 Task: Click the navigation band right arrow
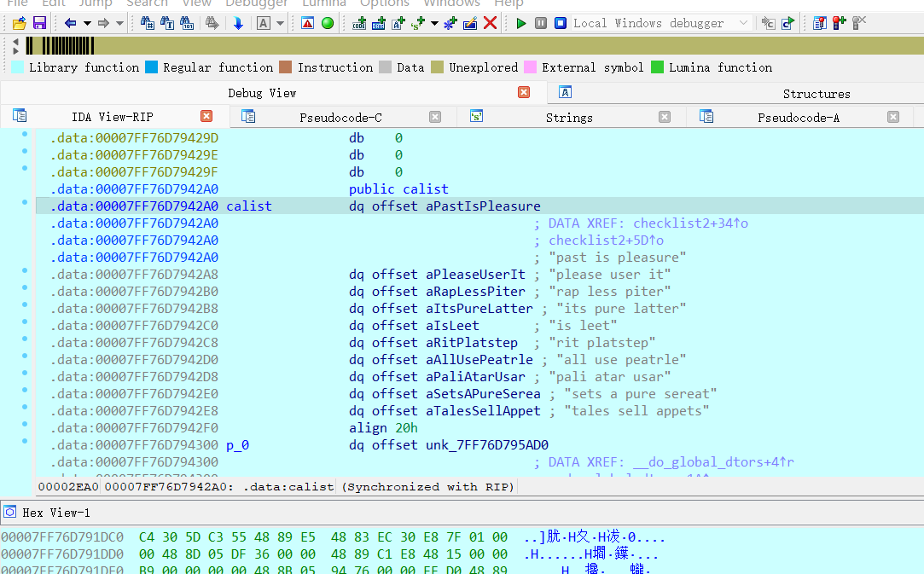click(x=15, y=50)
